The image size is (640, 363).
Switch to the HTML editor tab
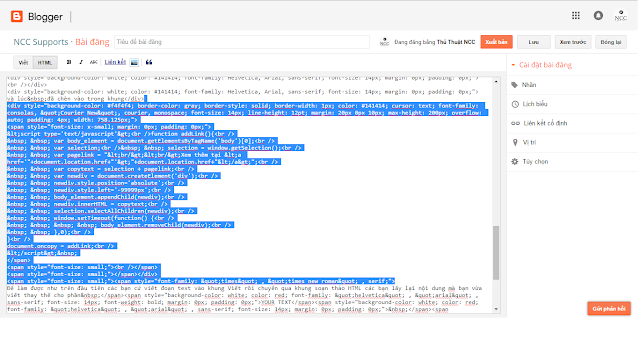point(45,62)
